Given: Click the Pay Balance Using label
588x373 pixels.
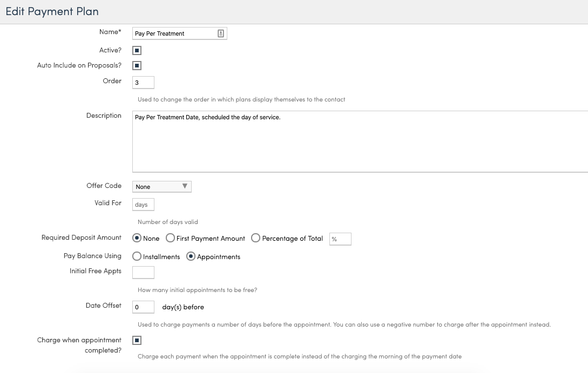Looking at the screenshot, I should point(92,256).
